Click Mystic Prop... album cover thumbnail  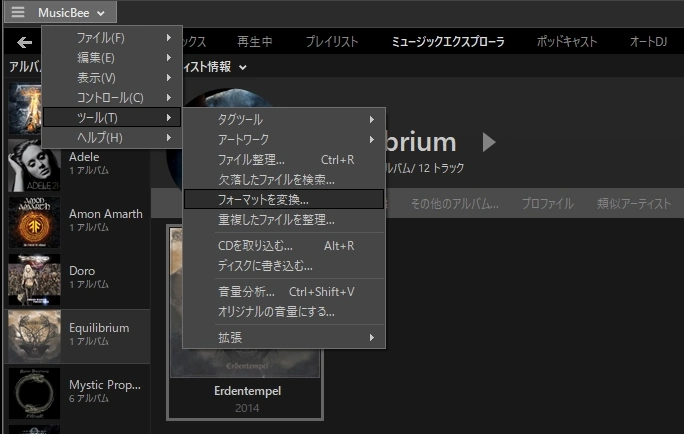pos(34,393)
